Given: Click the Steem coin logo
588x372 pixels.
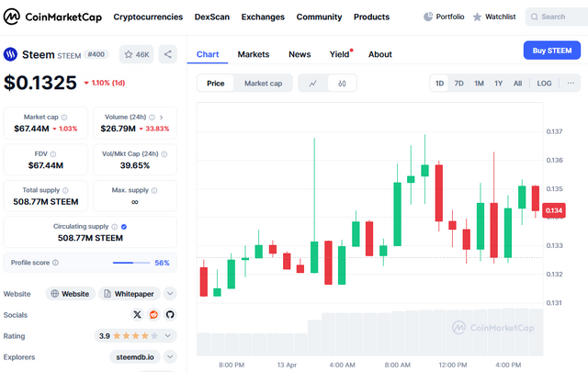Looking at the screenshot, I should [10, 54].
